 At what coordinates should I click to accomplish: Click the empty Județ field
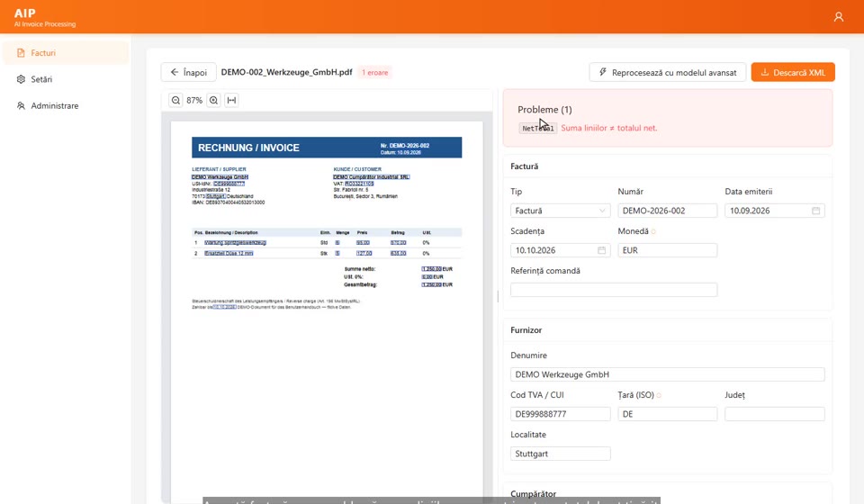[775, 414]
